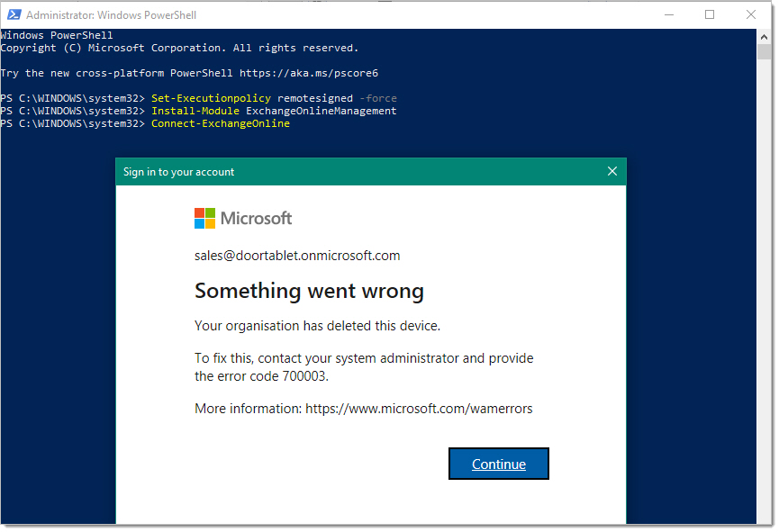Click the Set-Executionpolicy command line

coord(199,98)
